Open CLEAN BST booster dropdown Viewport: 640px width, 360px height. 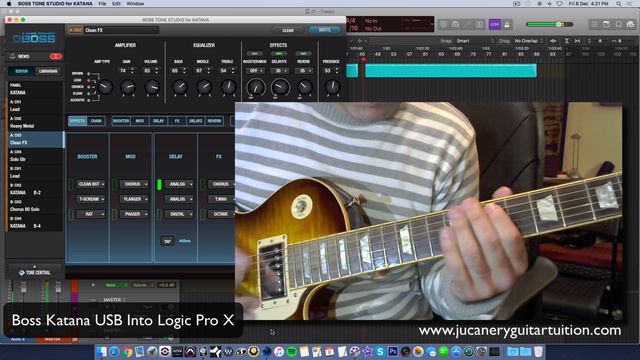91,184
